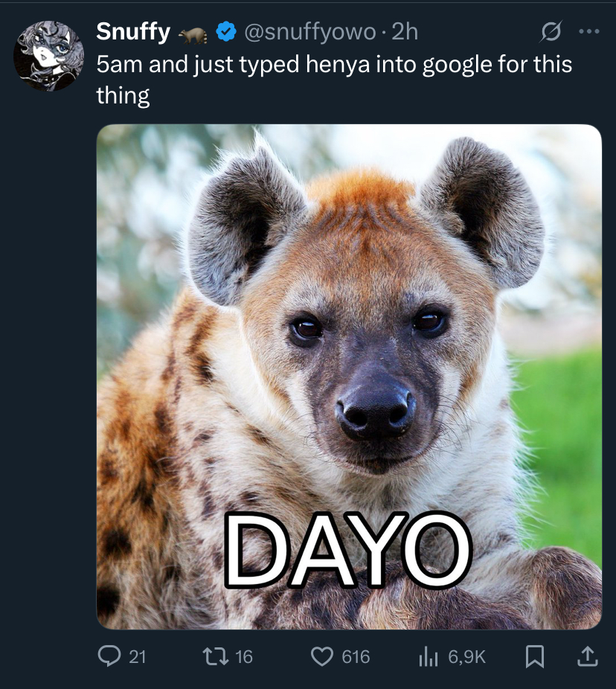The image size is (616, 689).
Task: Click Snuffy's profile avatar picture
Action: point(48,56)
